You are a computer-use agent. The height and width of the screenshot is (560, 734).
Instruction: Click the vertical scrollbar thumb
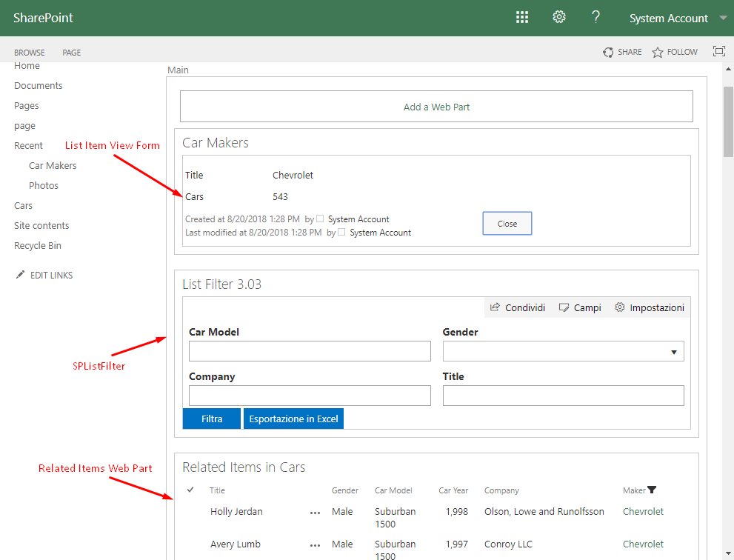pos(728,121)
